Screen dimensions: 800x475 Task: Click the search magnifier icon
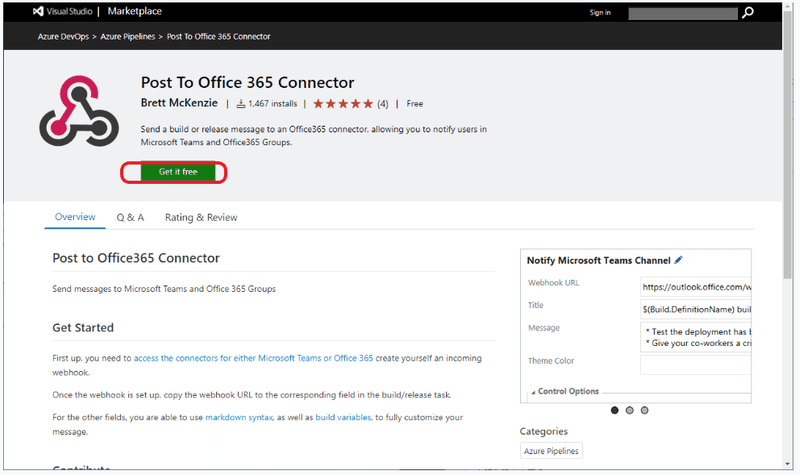coord(748,12)
